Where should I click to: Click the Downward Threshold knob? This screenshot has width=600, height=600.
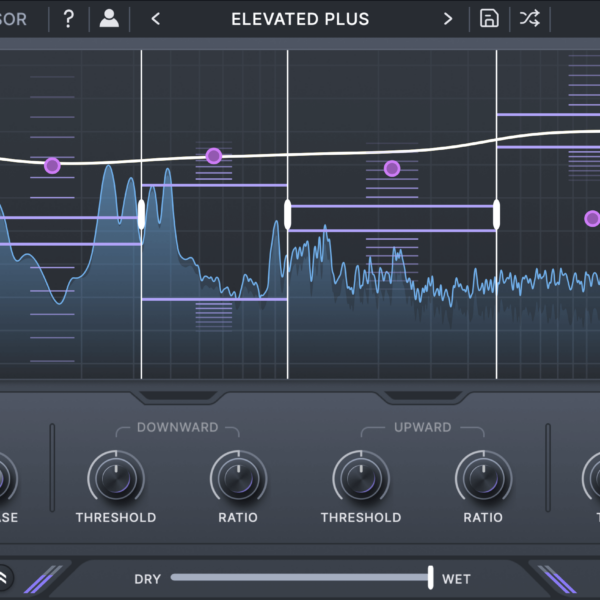(x=115, y=477)
